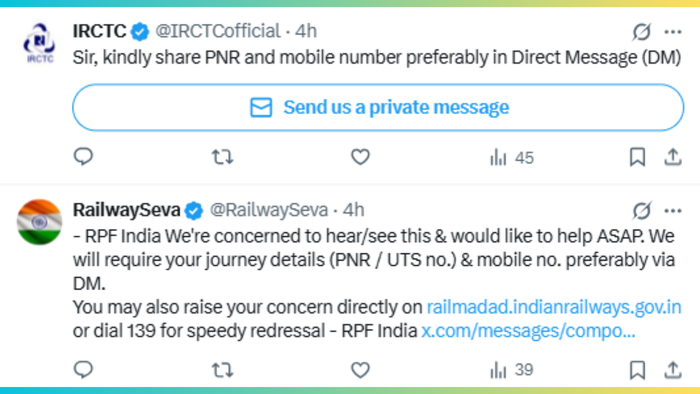Screen dimensions: 700x394
Task: View analytics showing 45 views
Action: 512,158
